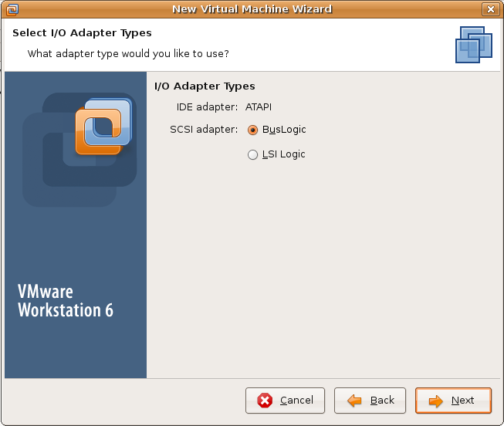
Task: Click the 'I/O Adapter Types' section heading
Action: (x=205, y=86)
